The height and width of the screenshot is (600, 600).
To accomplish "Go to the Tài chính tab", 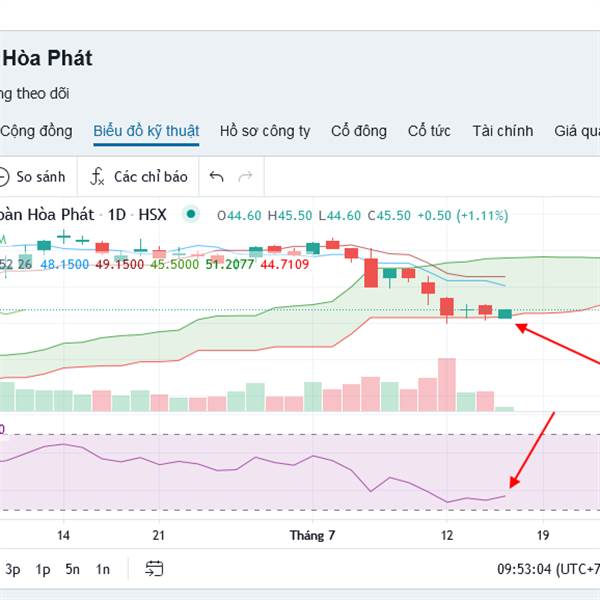I will [503, 131].
